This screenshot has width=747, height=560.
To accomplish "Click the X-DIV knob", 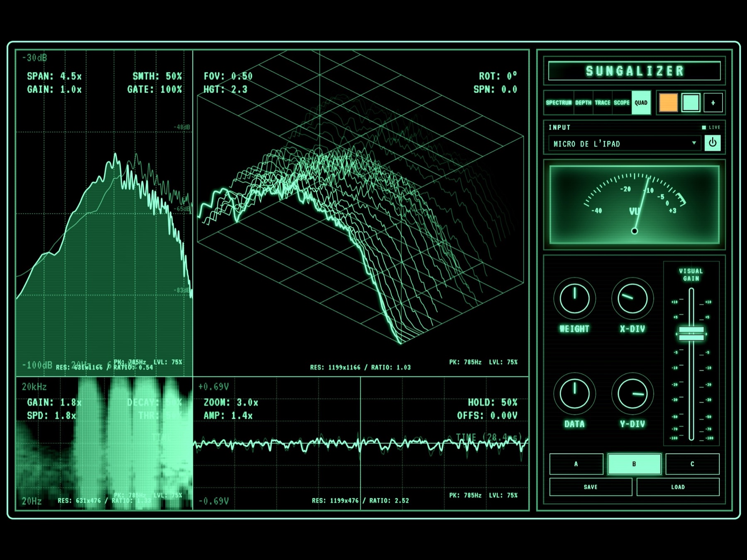I will [x=632, y=298].
